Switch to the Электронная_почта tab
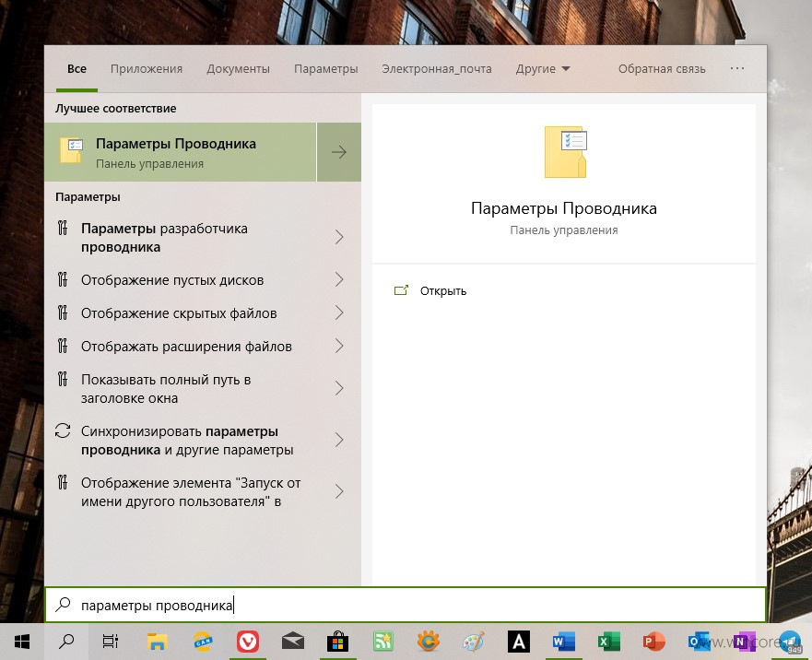Viewport: 812px width, 660px height. [437, 69]
